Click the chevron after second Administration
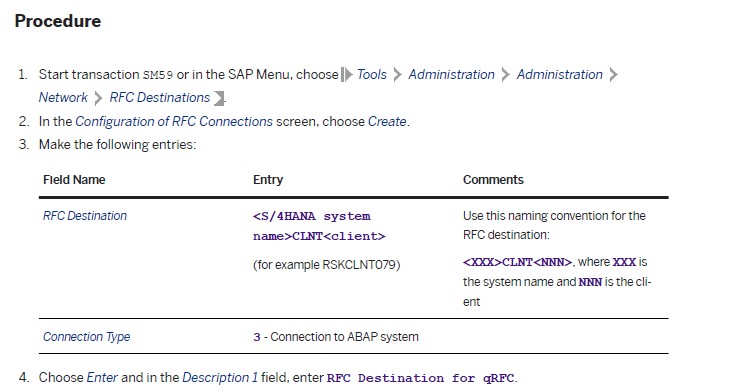 613,74
